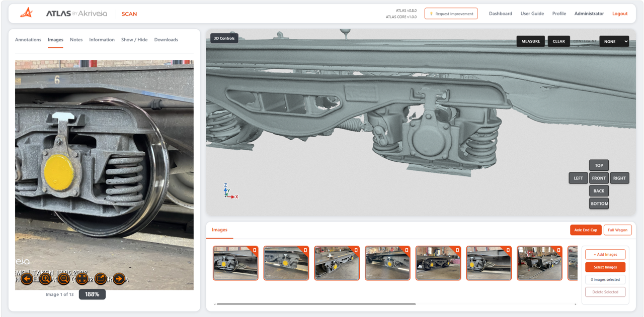Switch the 3D view to FRONT
Screen dimensions: 644x317
click(x=599, y=178)
